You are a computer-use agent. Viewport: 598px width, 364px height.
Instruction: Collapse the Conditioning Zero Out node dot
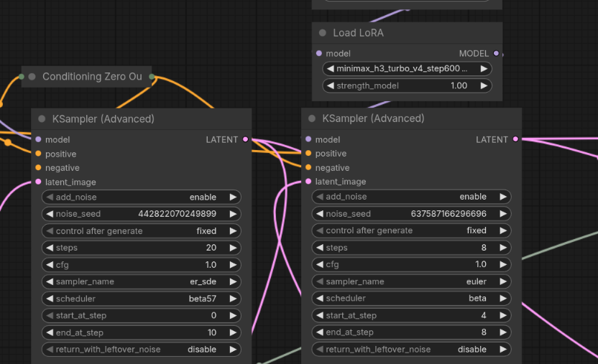coord(32,77)
